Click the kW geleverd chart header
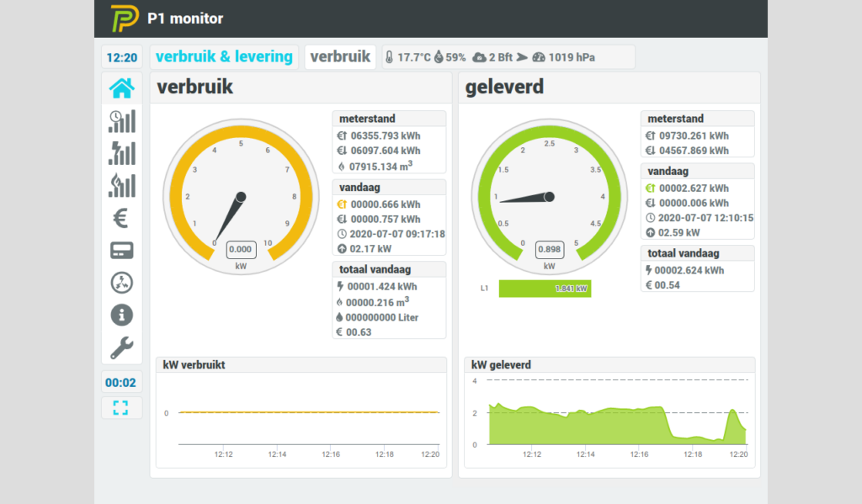This screenshot has width=862, height=504. [x=609, y=365]
